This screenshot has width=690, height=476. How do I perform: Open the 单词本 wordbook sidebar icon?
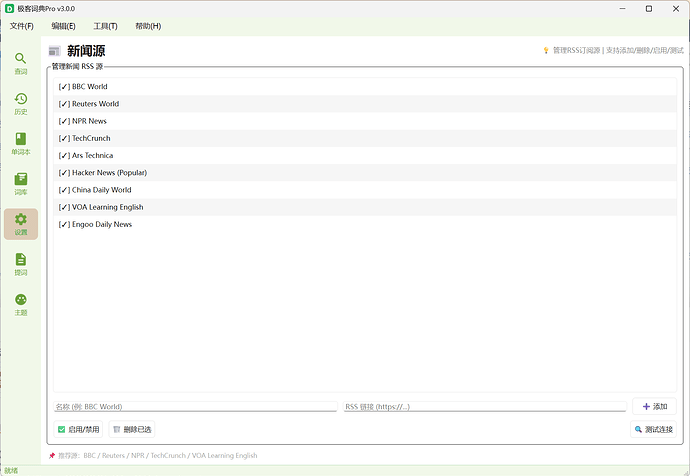(x=21, y=144)
